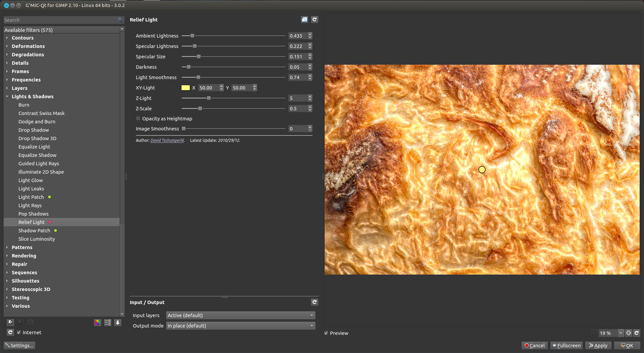Click the expand/collapse all folders icon

107,322
